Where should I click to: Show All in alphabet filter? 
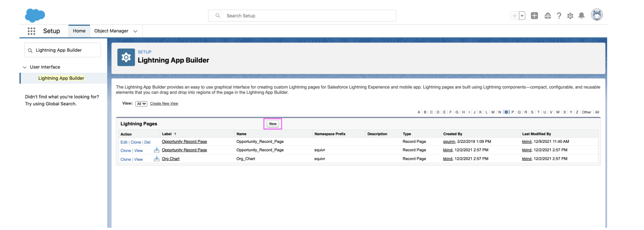tap(597, 112)
